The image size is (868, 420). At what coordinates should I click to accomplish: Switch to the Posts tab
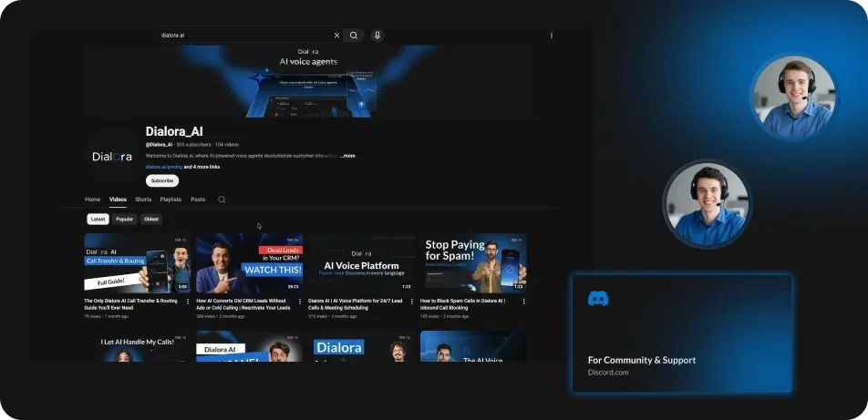pyautogui.click(x=198, y=200)
